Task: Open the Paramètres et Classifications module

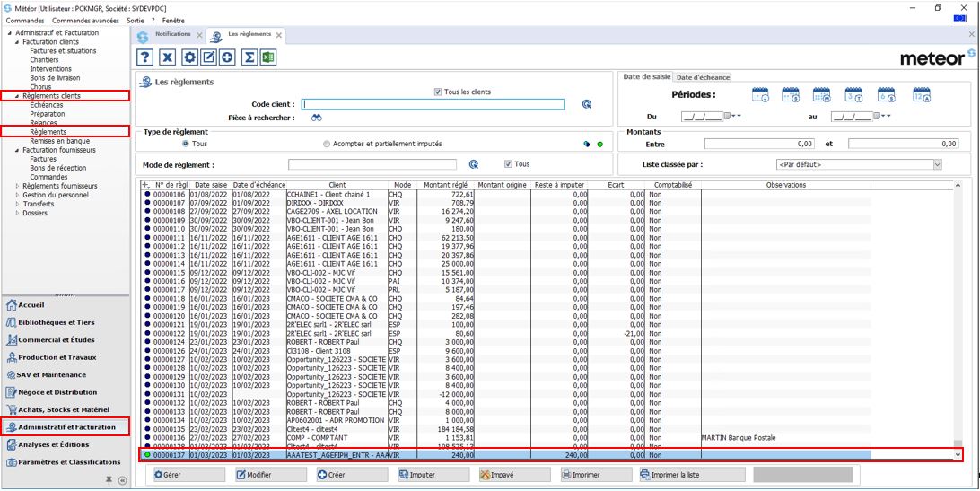Action: [63, 462]
